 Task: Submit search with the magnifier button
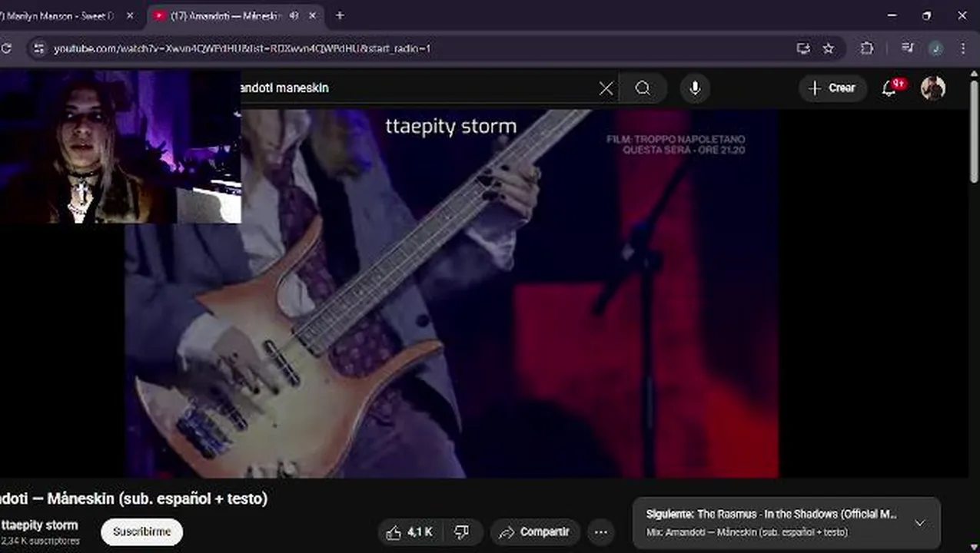click(x=643, y=88)
